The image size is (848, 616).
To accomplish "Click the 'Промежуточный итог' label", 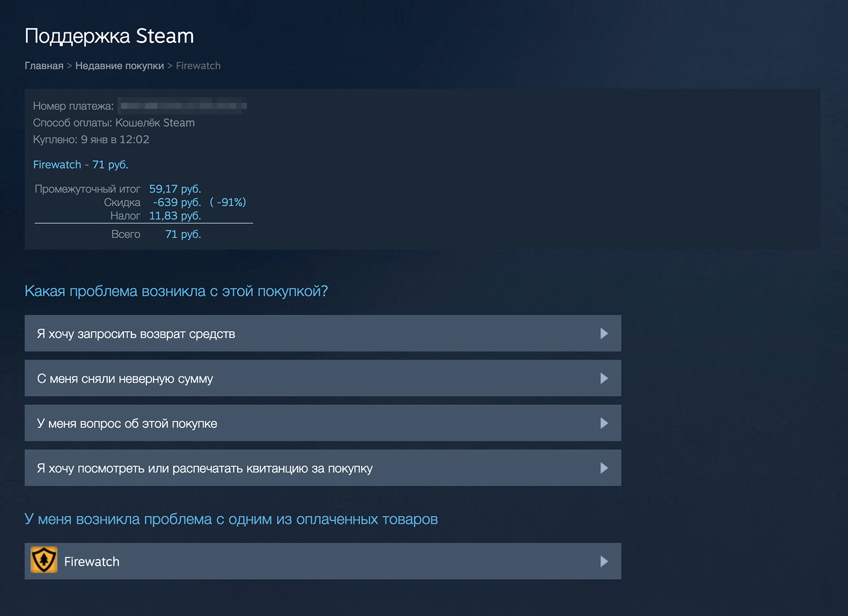I will point(87,189).
